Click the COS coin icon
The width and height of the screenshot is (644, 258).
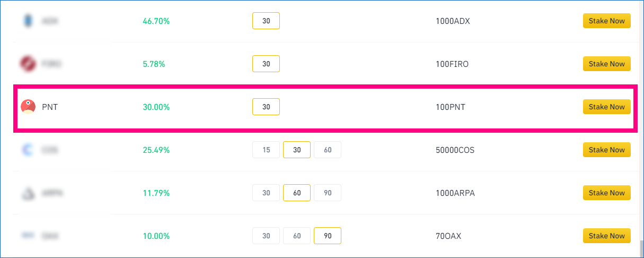click(x=28, y=150)
